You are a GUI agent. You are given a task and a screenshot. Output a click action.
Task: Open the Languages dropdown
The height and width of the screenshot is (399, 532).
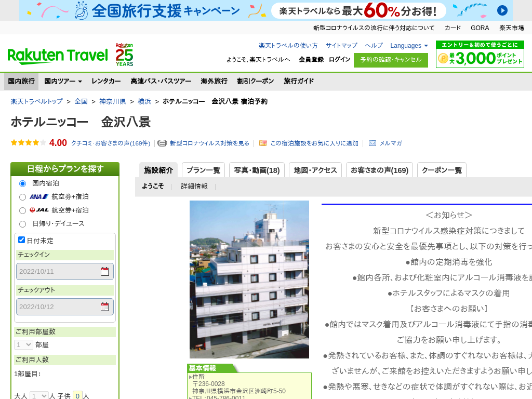click(409, 46)
